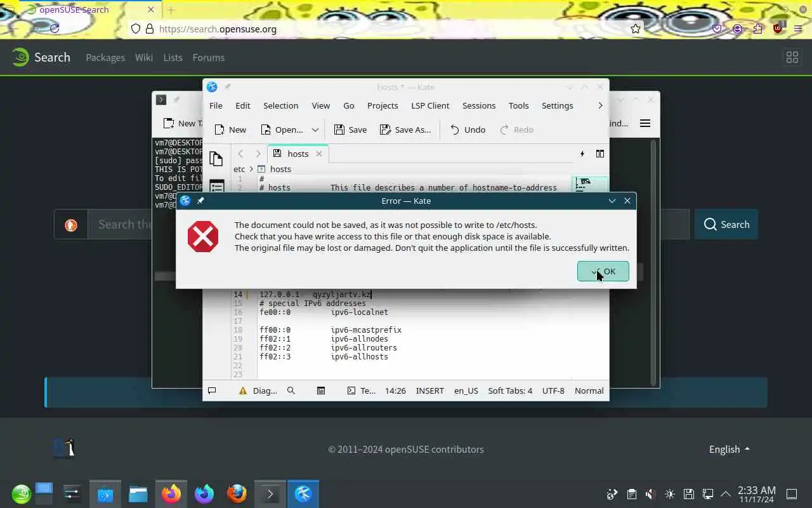The image size is (812, 508).
Task: Open the Sessions menu in Kate
Action: tap(479, 105)
